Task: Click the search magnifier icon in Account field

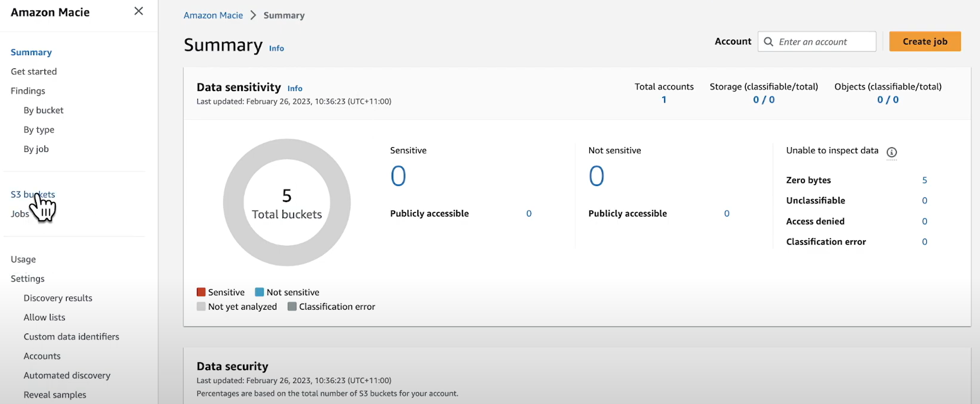Action: point(768,42)
